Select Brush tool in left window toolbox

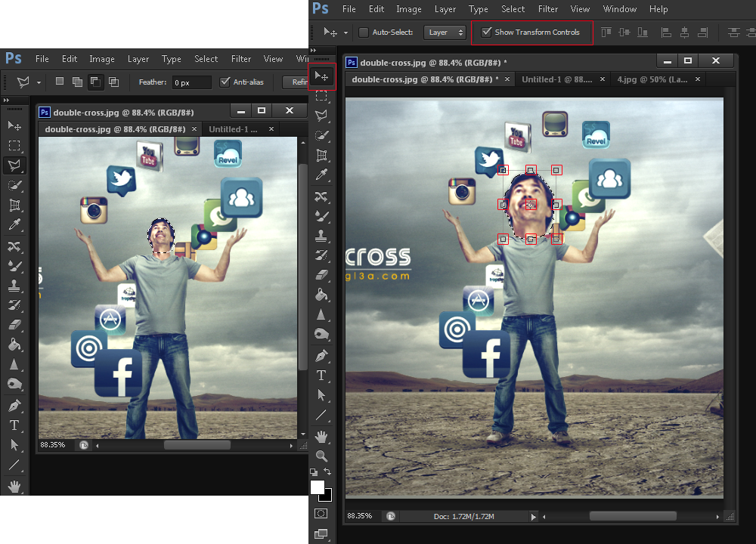(14, 266)
